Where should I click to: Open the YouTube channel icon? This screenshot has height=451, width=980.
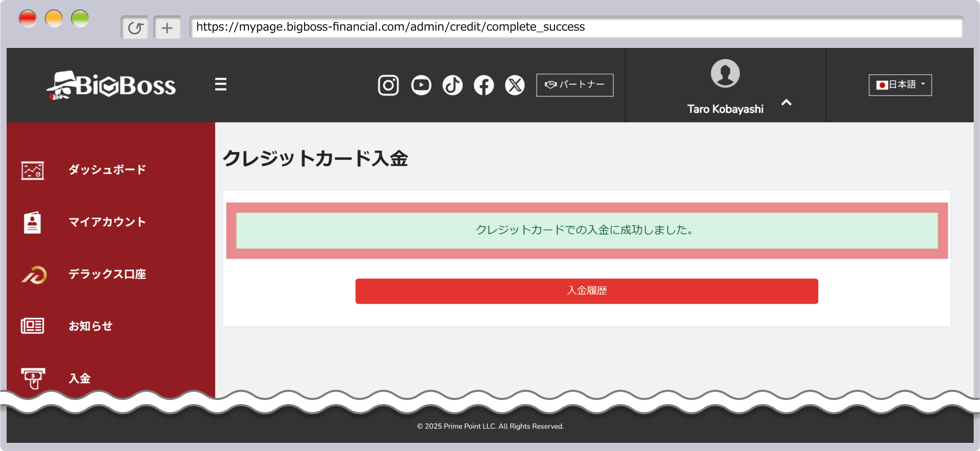[421, 85]
